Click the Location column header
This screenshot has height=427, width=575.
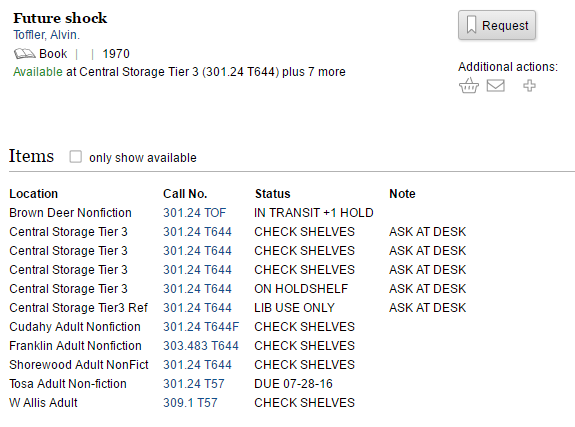point(34,194)
